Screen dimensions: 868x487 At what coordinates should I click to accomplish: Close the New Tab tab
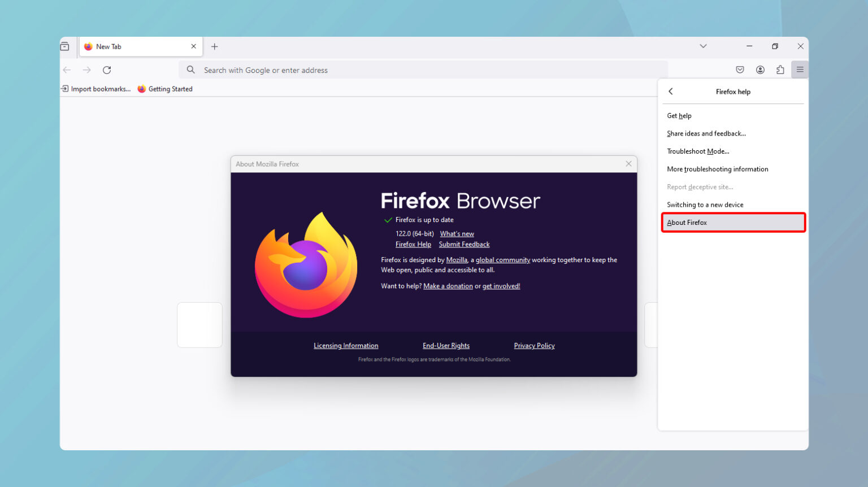pyautogui.click(x=193, y=47)
